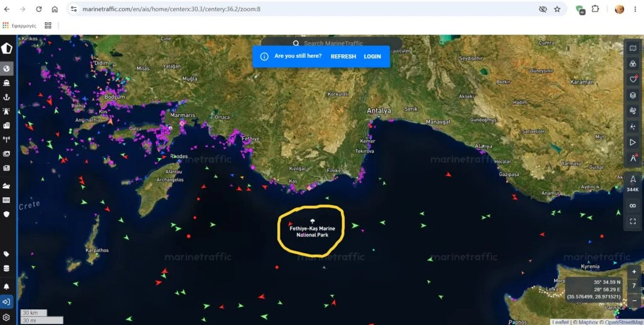The image size is (644, 325).
Task: Toggle the infinity vessel names icon
Action: click(x=633, y=206)
